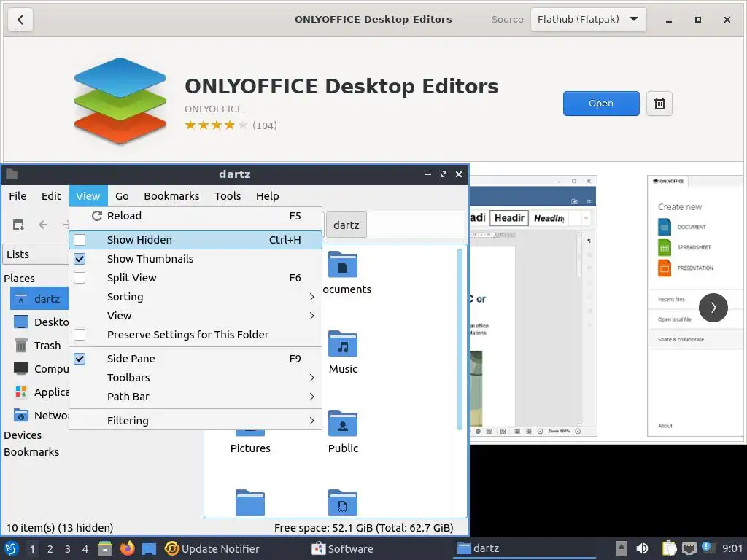Launch Firefox from the taskbar
This screenshot has height=560, width=747.
[x=127, y=548]
